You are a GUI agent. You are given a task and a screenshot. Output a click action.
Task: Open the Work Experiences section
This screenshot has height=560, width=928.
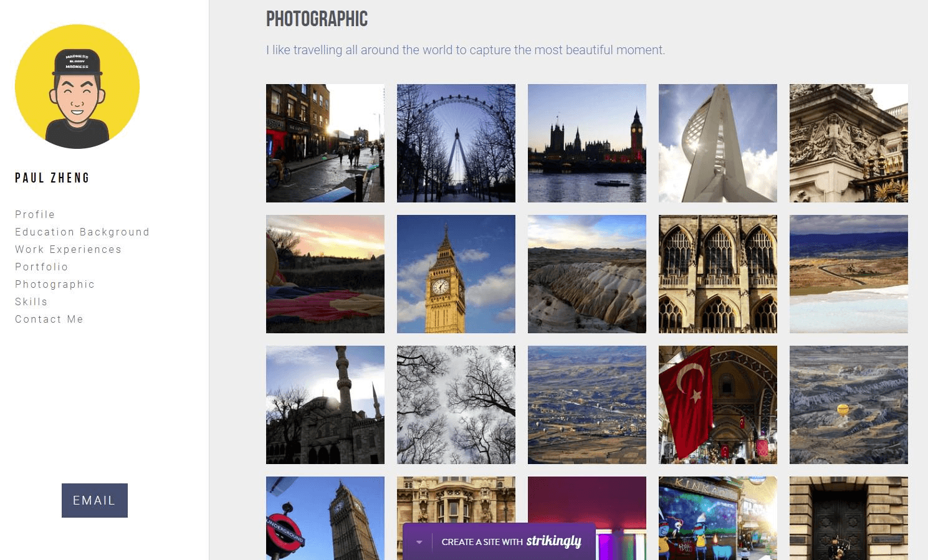69,249
